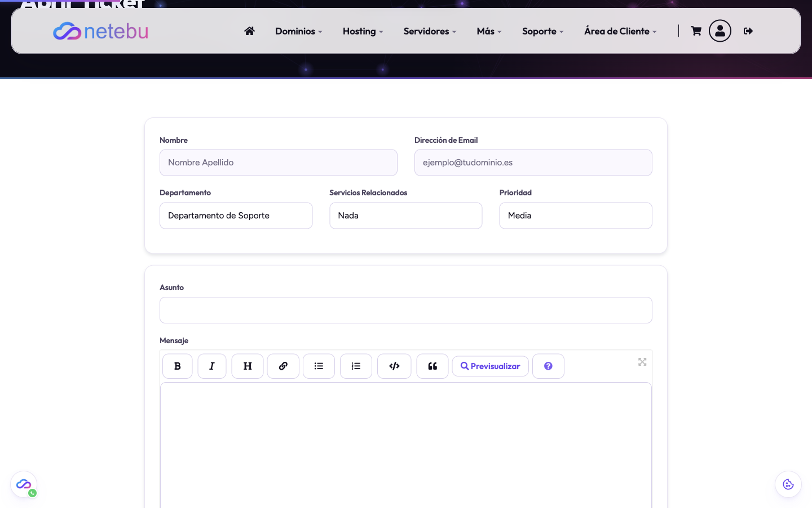Click the netebu logo

point(100,31)
